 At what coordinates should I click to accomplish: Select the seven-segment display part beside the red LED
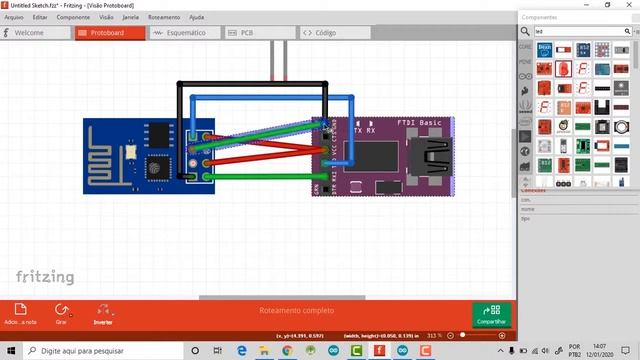[582, 69]
